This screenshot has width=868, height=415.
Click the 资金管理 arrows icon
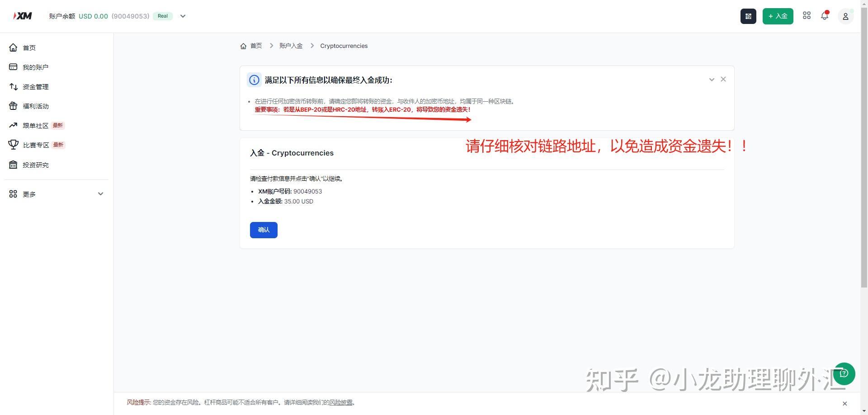click(13, 86)
